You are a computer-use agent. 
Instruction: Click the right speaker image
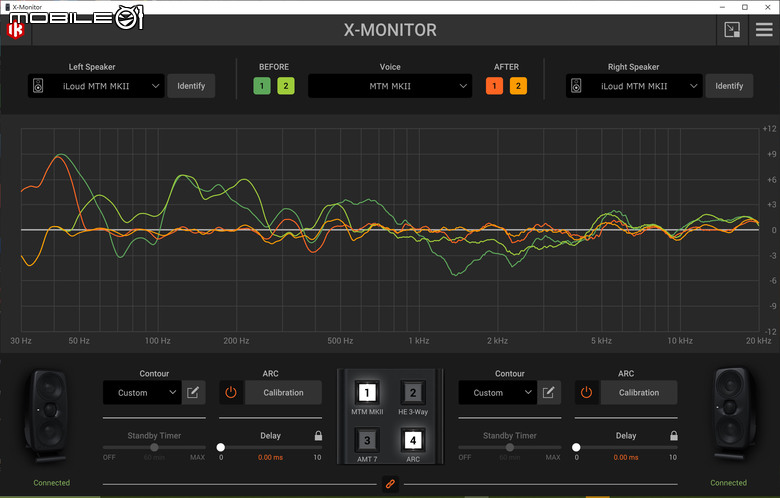733,414
